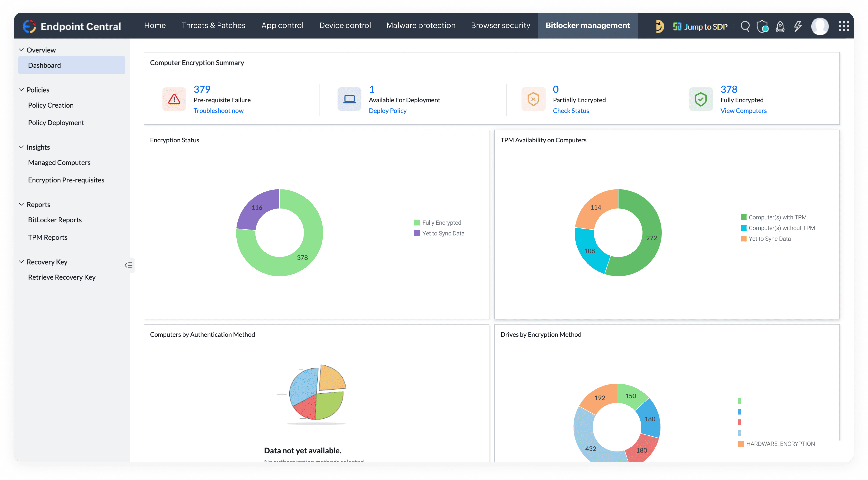Click the Troubleshoot now link
Image resolution: width=868 pixels, height=480 pixels.
point(218,111)
